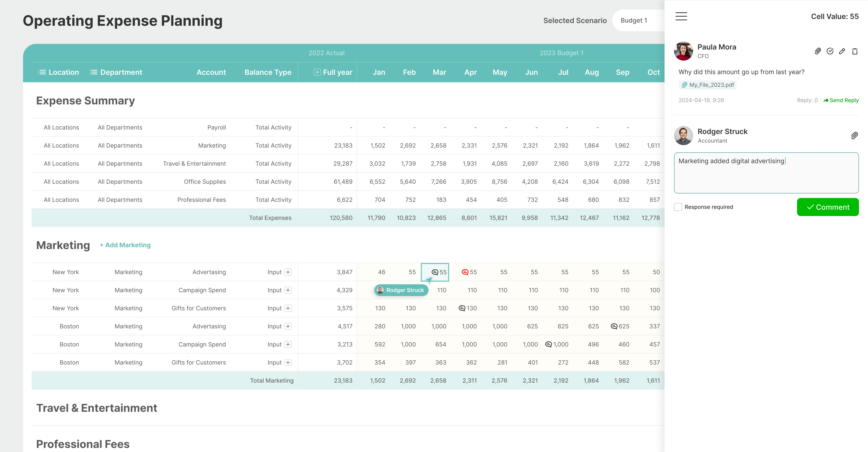
Task: Open the Department filter header
Action: [116, 72]
